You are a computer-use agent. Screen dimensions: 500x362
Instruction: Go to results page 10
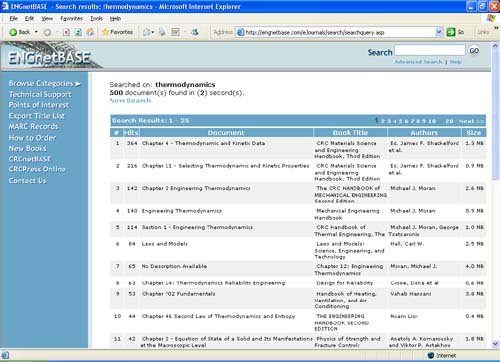pyautogui.click(x=432, y=121)
